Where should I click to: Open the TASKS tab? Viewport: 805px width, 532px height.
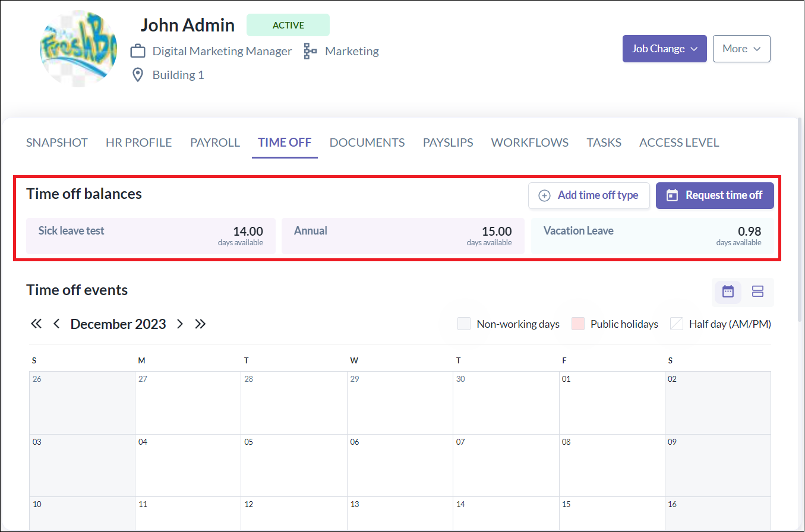(x=604, y=142)
